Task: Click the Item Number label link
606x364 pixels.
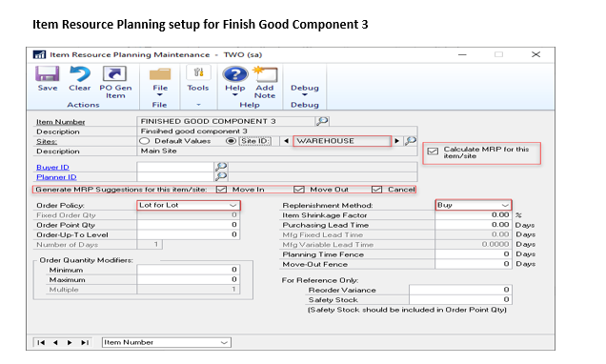Action: coord(60,122)
